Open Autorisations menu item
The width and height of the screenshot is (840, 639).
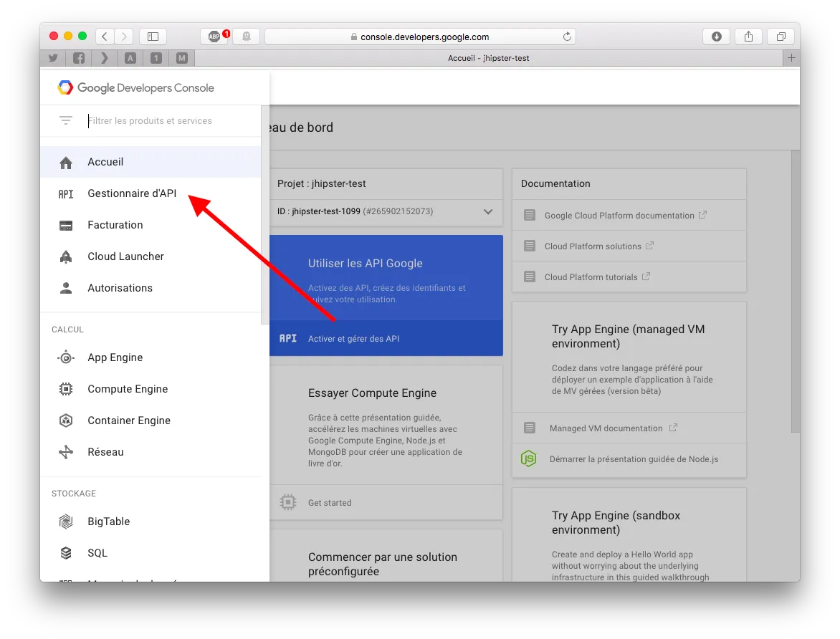tap(151, 288)
